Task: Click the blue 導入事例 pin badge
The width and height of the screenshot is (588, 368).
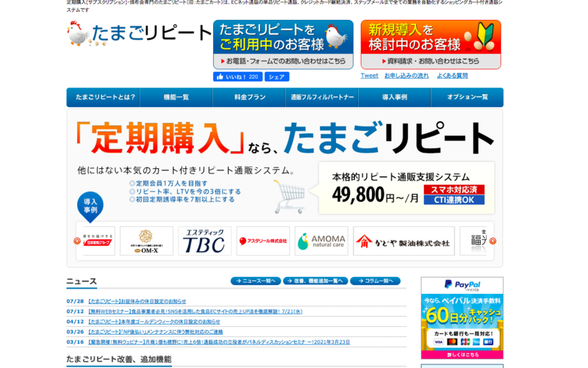Action: tap(90, 206)
